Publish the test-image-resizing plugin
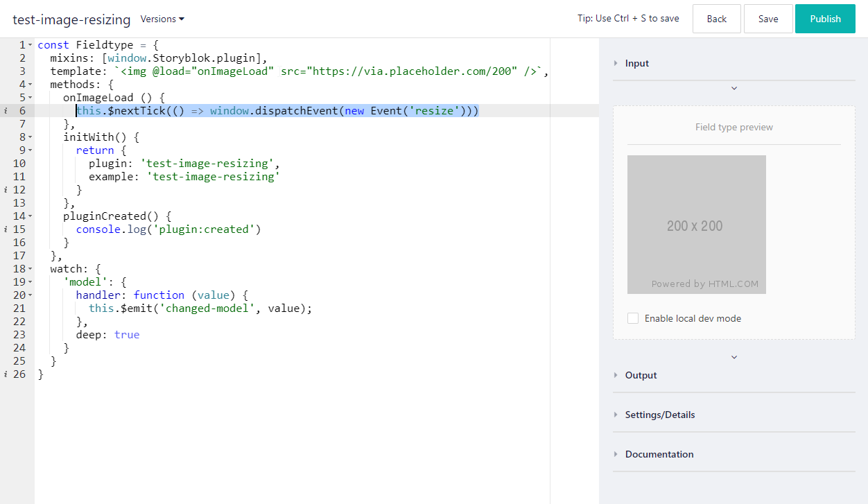868x504 pixels. click(825, 19)
